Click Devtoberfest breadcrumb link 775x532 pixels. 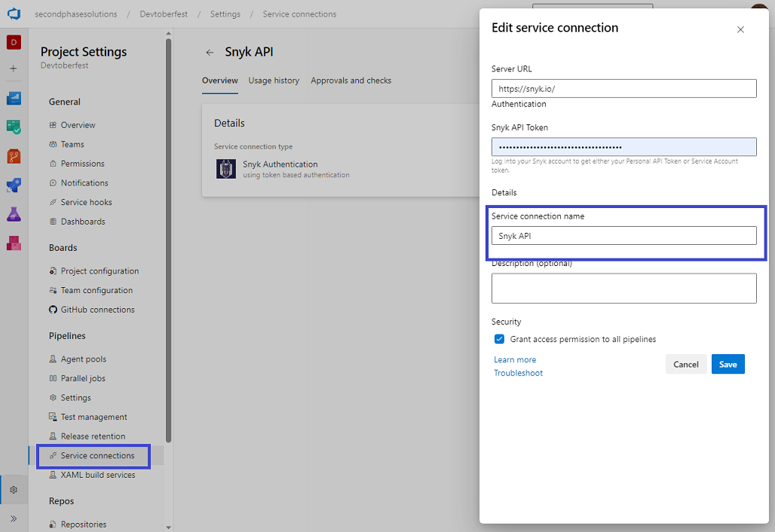[x=164, y=14]
